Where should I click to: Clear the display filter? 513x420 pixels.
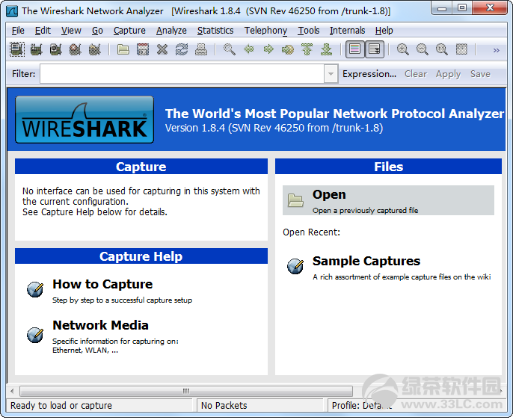(416, 74)
